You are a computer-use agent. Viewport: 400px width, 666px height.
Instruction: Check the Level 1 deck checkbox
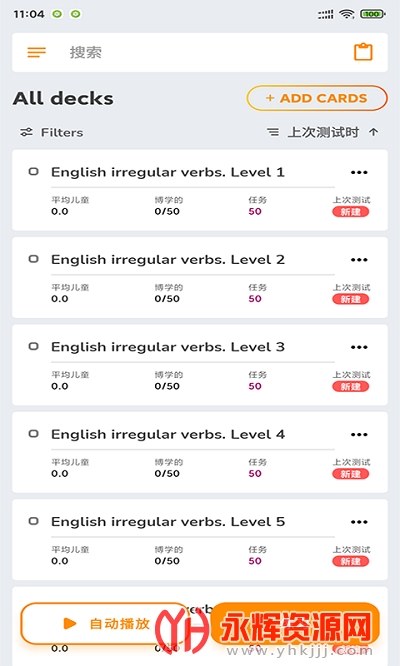(x=34, y=172)
